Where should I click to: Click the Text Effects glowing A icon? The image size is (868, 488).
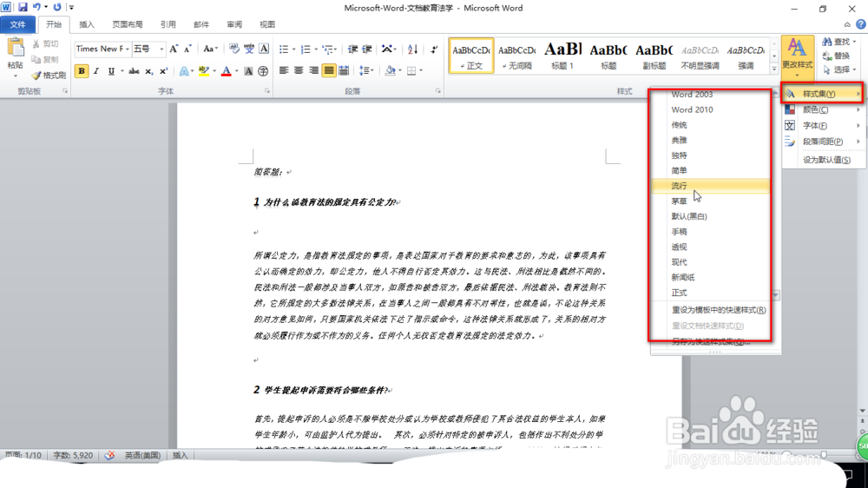tap(184, 71)
